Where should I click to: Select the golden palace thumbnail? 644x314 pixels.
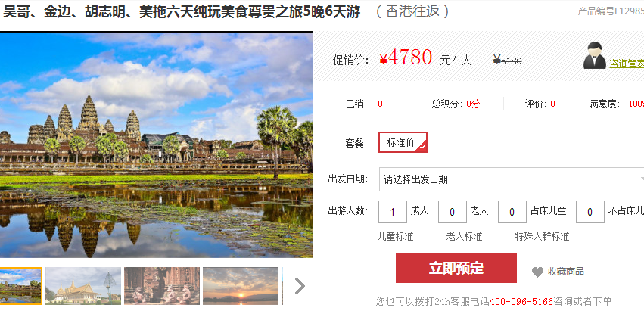[x=83, y=286]
